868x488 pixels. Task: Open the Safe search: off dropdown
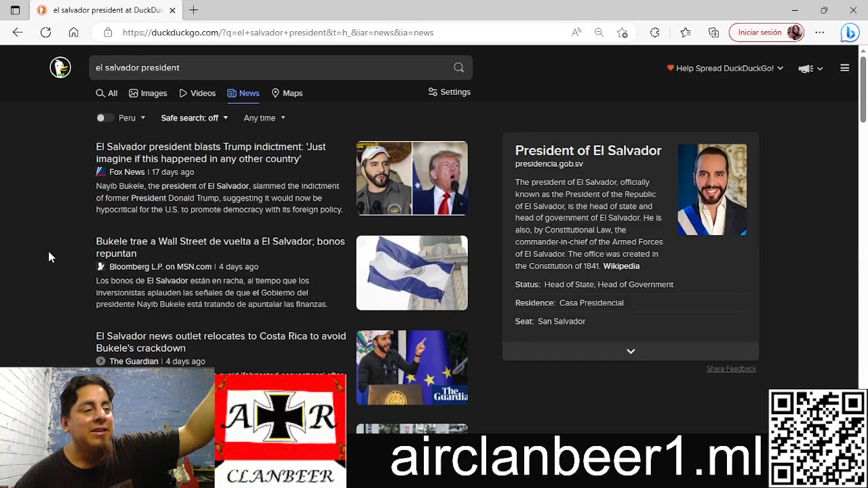pos(195,118)
